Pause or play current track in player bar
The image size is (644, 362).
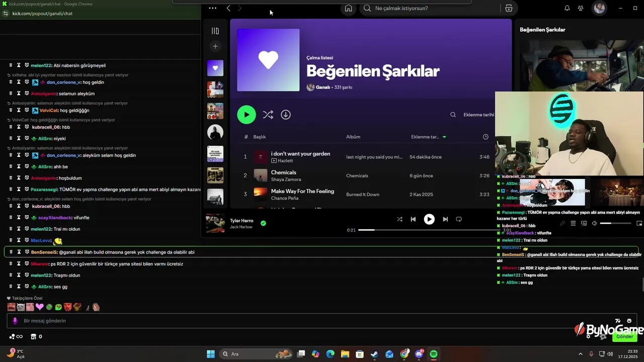(429, 219)
